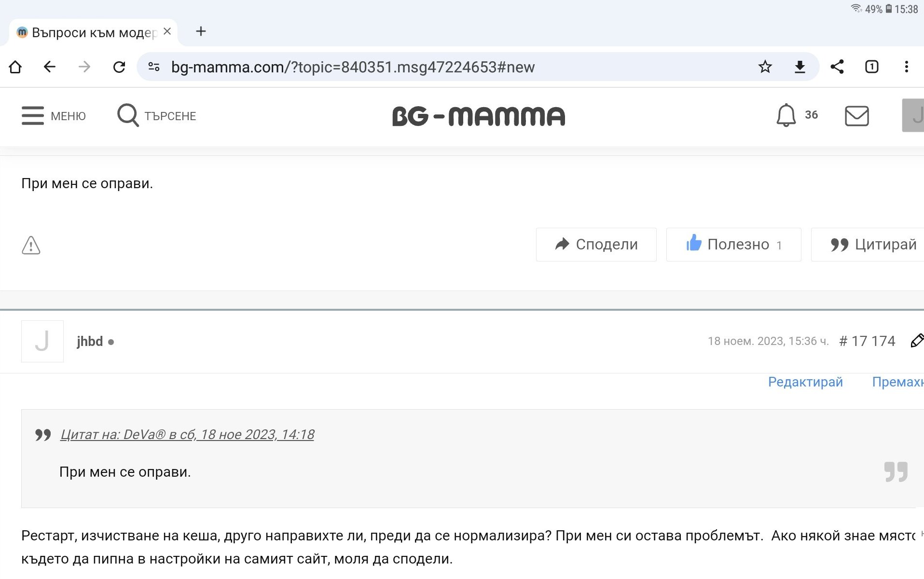Reload the bg-mamma page

click(119, 67)
